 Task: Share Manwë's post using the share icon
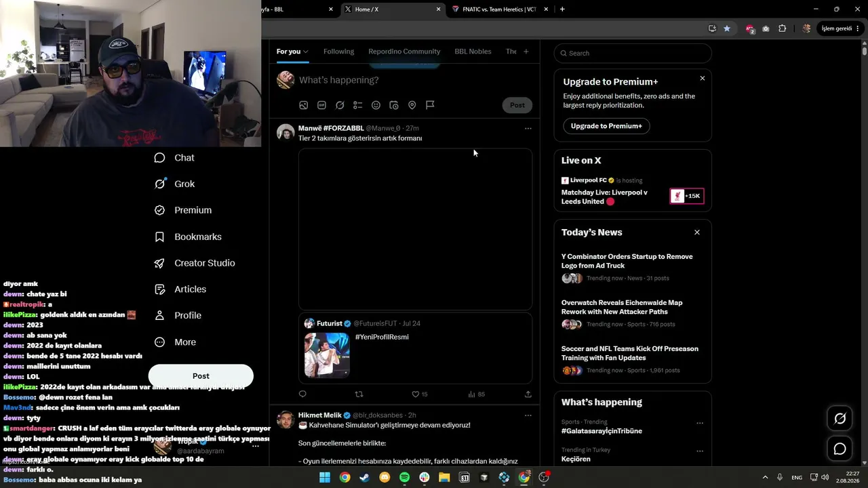(x=528, y=394)
